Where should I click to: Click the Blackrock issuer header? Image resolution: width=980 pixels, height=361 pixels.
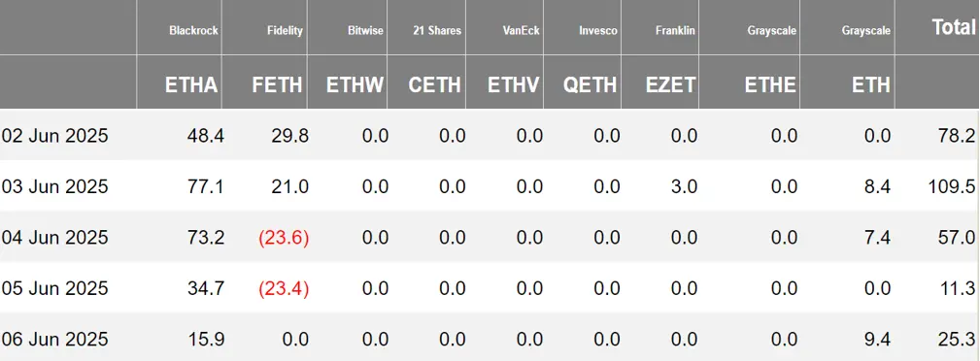(x=193, y=31)
